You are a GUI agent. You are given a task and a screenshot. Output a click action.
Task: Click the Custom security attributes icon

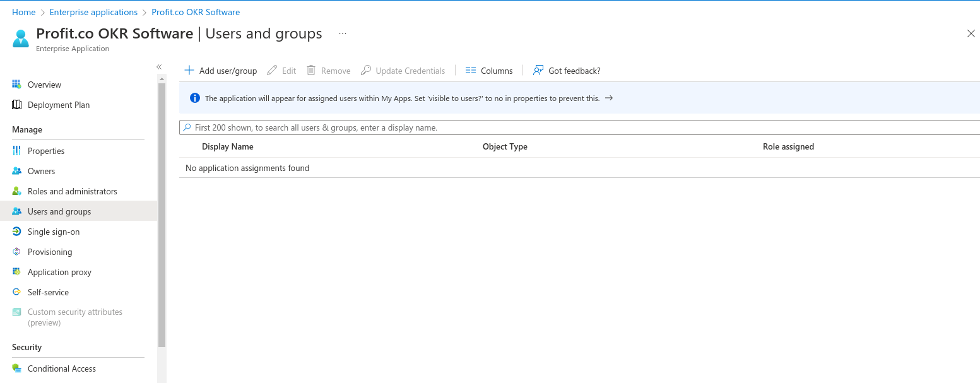[16, 312]
